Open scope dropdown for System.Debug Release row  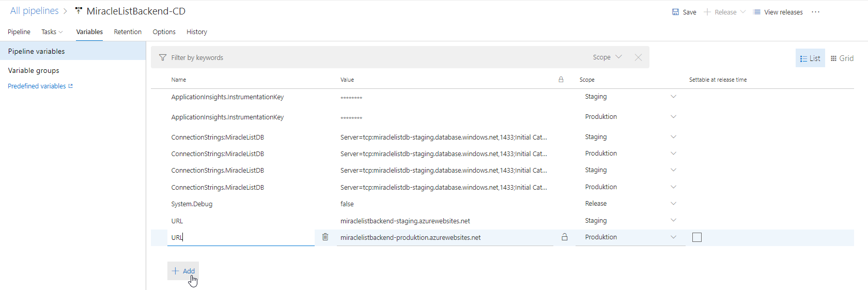[x=673, y=204]
